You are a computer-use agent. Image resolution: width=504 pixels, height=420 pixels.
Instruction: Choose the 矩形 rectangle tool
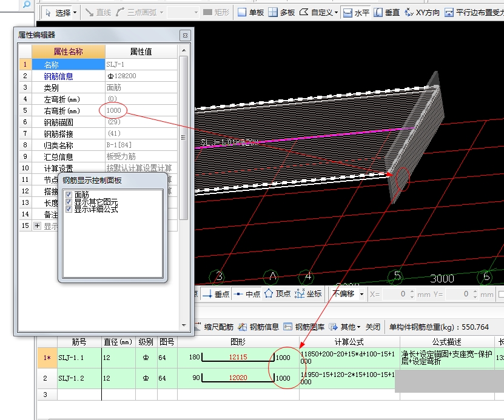tap(217, 13)
